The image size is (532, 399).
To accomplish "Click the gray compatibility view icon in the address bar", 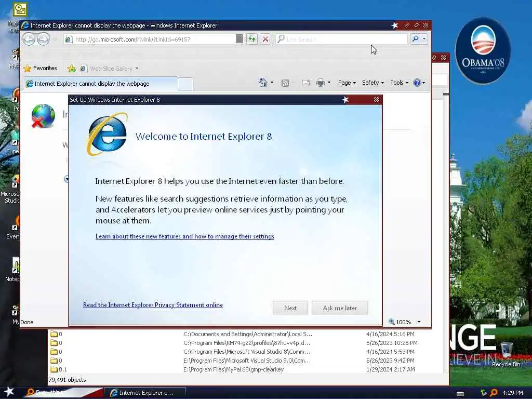I will click(x=239, y=39).
